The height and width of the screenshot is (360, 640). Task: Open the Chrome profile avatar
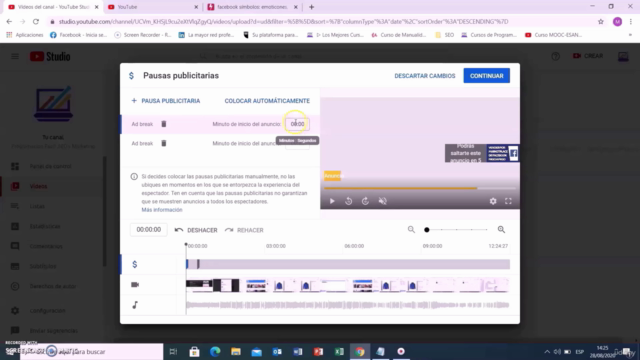pyautogui.click(x=617, y=22)
